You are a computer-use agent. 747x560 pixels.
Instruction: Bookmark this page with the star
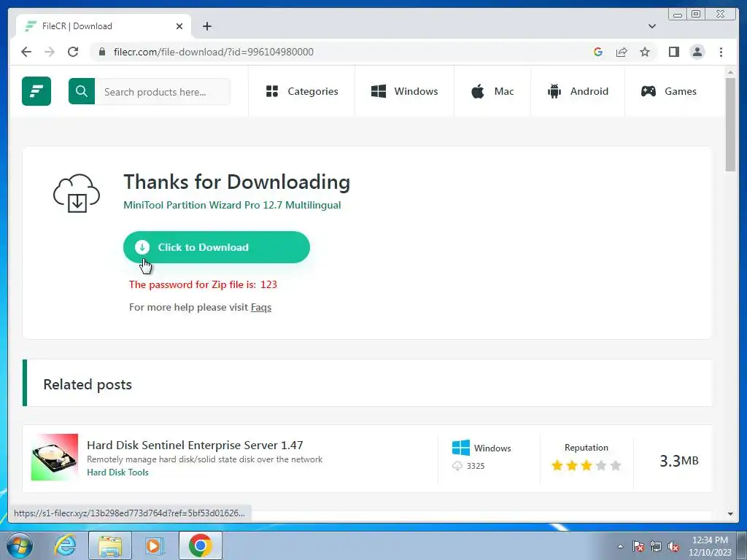[645, 52]
